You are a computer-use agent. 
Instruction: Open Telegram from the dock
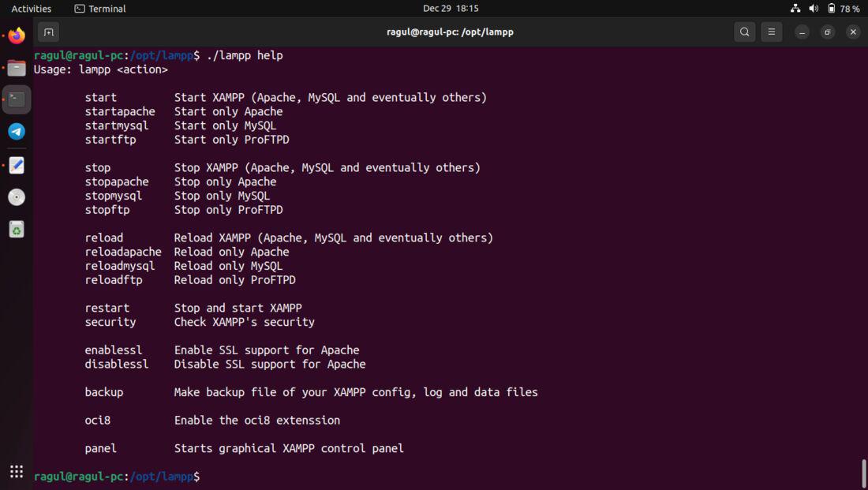(17, 132)
